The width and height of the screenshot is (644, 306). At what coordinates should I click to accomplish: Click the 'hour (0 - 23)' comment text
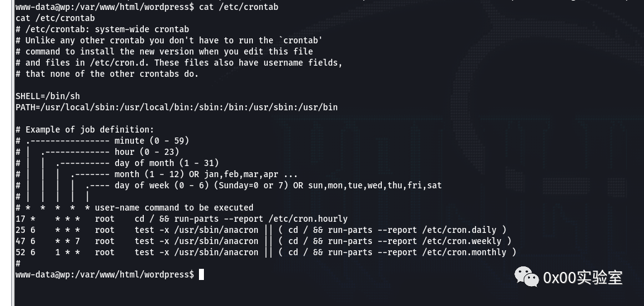coord(147,152)
